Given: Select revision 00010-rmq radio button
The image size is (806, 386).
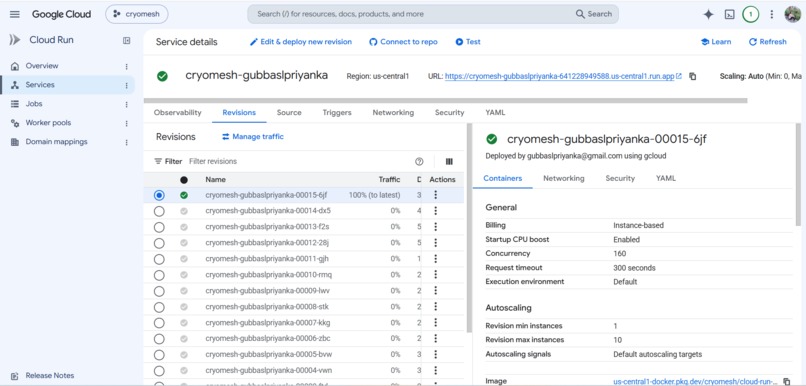Looking at the screenshot, I should pyautogui.click(x=159, y=275).
